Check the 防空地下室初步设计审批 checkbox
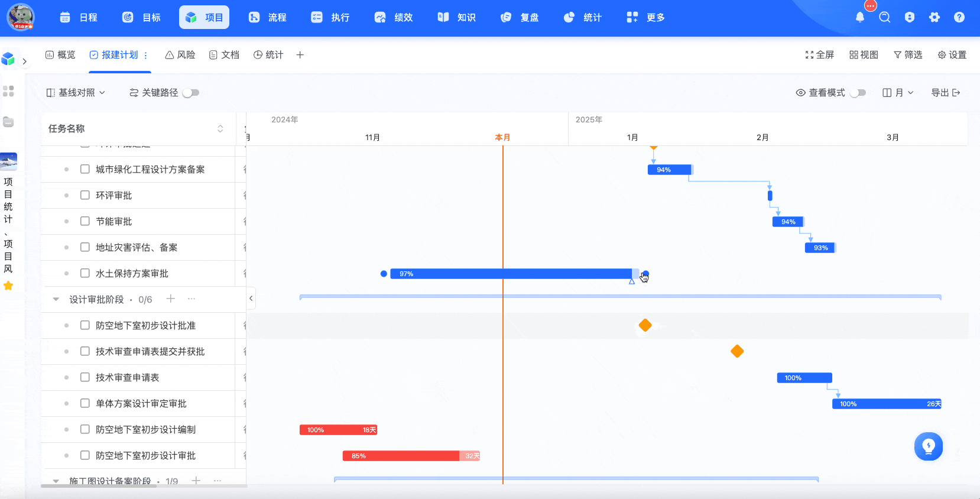This screenshot has width=980, height=499. tap(85, 455)
